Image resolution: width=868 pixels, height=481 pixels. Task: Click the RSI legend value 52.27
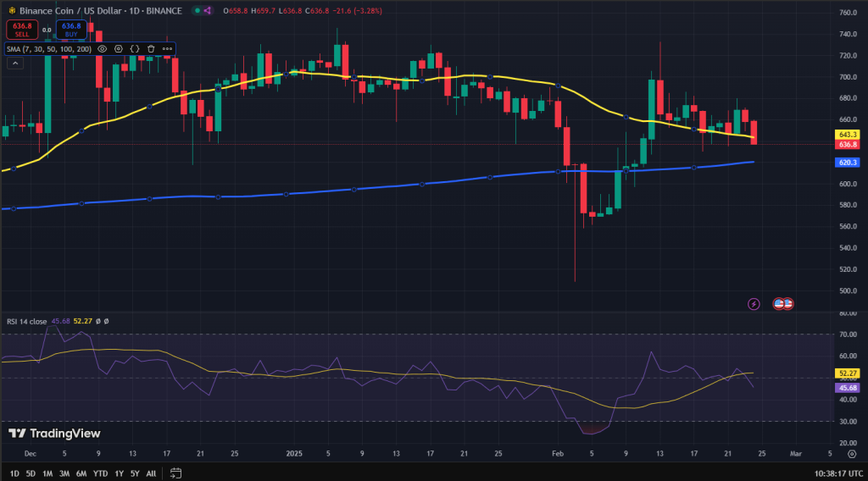(x=82, y=321)
